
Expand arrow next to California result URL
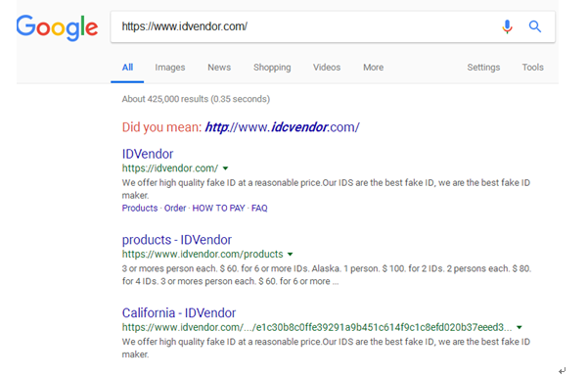tap(519, 327)
